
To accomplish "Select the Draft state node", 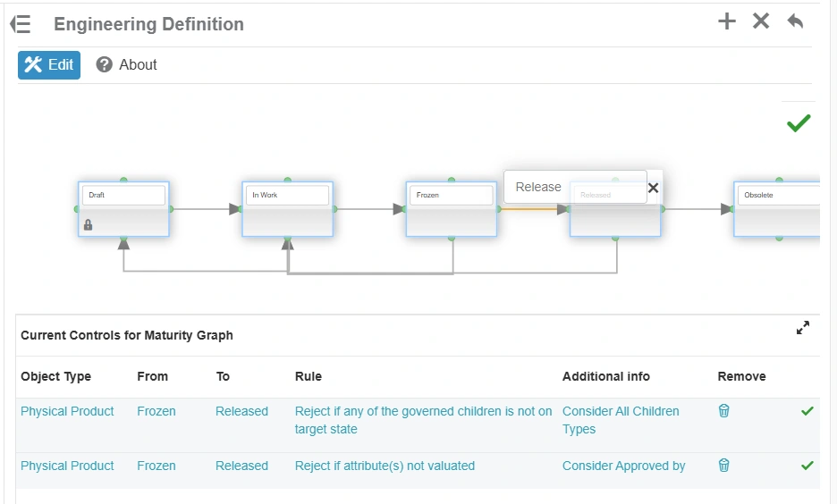I will coord(123,219).
